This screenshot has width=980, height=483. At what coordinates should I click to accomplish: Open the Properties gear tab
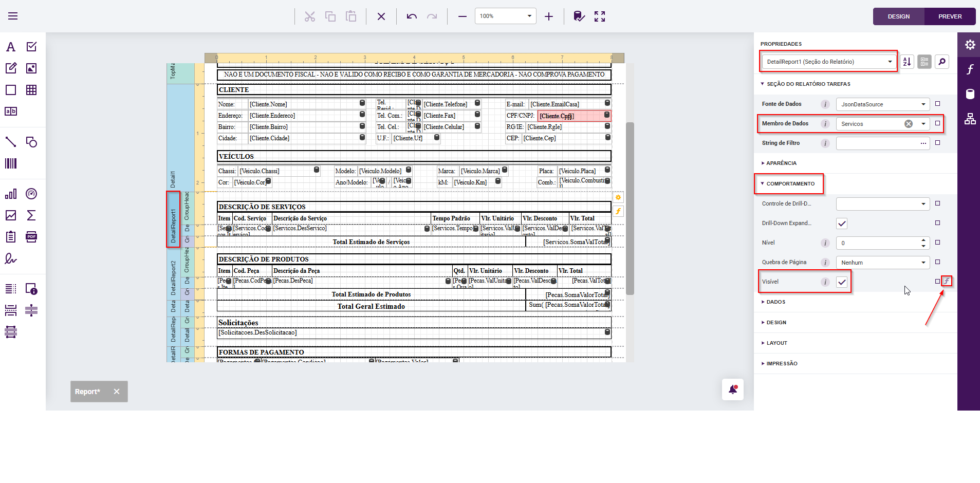[970, 45]
